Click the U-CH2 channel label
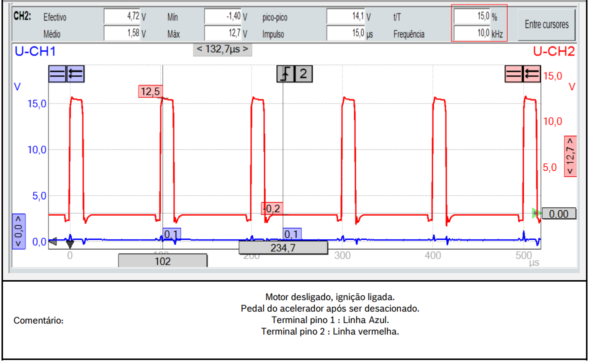Viewport: 592px width, 364px height. pos(553,51)
